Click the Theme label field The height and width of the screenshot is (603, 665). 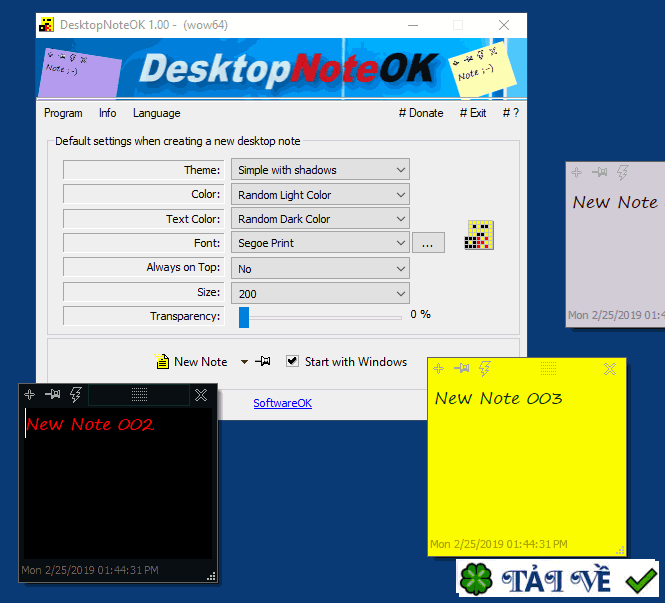[x=144, y=170]
